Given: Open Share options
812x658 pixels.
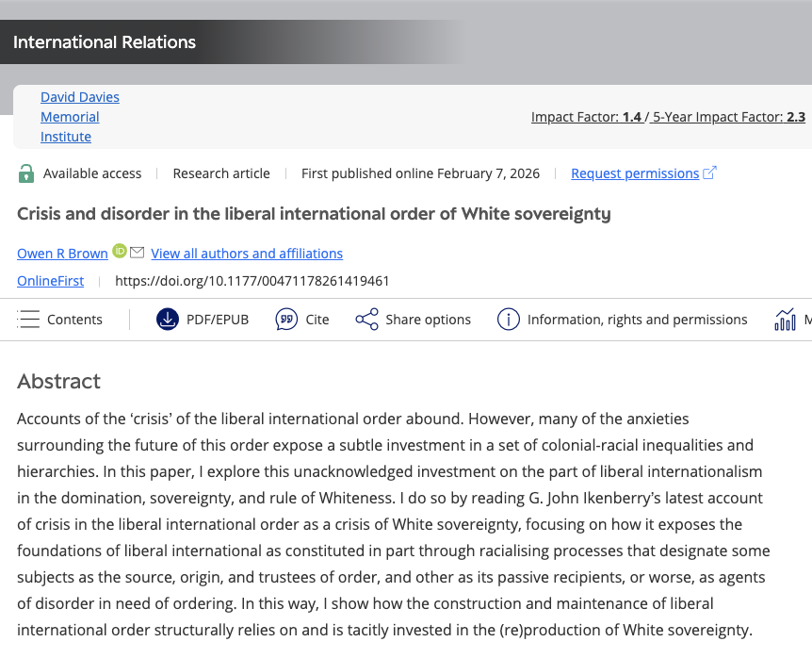Looking at the screenshot, I should click(413, 319).
